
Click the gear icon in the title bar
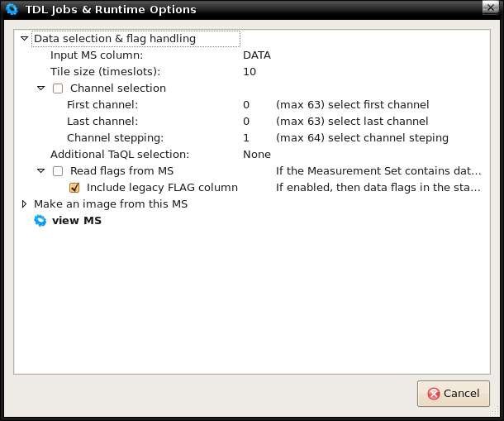coord(12,9)
